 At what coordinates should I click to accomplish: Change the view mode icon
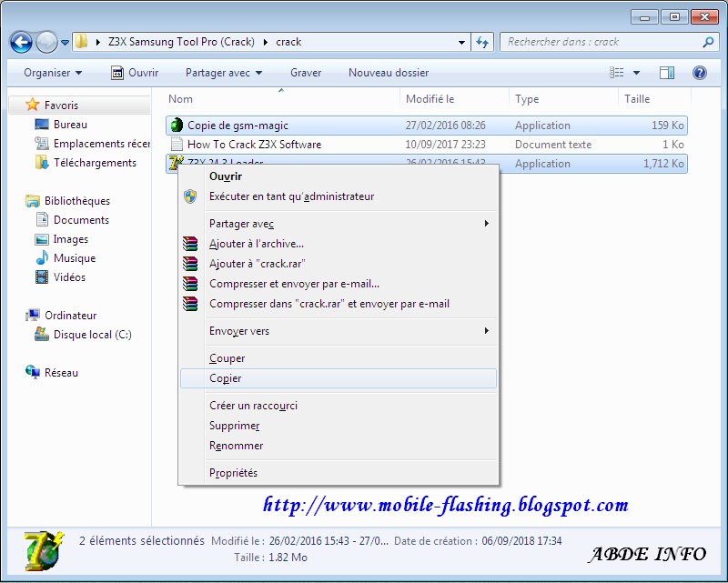(x=617, y=73)
